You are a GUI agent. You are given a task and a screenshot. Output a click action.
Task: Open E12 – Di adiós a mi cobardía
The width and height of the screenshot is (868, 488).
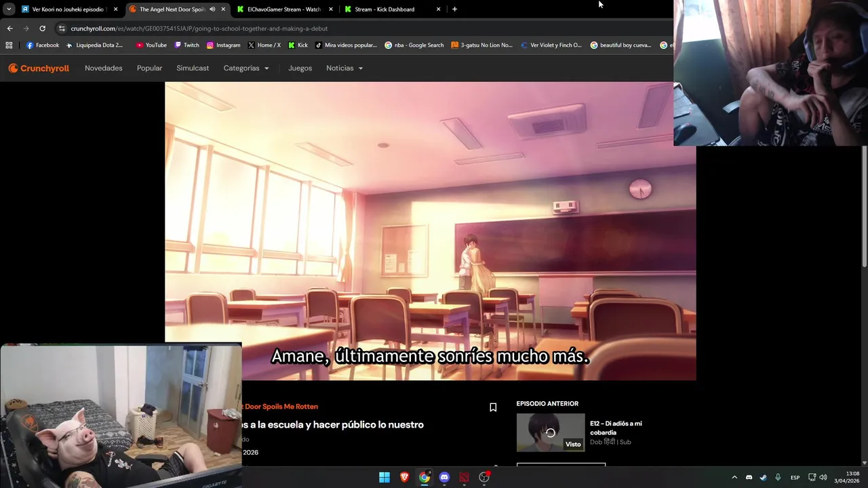coord(616,428)
